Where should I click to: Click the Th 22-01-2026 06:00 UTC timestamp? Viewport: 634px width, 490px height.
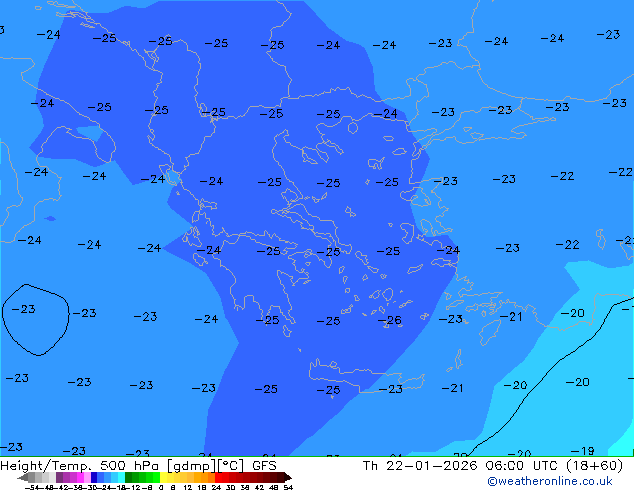click(461, 466)
